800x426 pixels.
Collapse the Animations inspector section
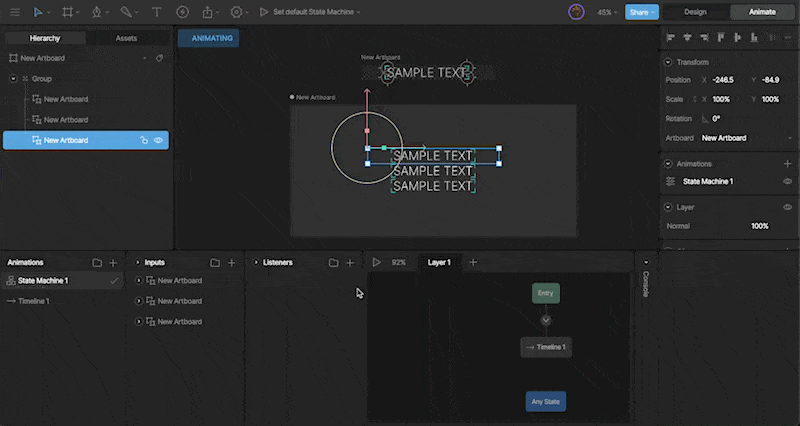pyautogui.click(x=668, y=164)
